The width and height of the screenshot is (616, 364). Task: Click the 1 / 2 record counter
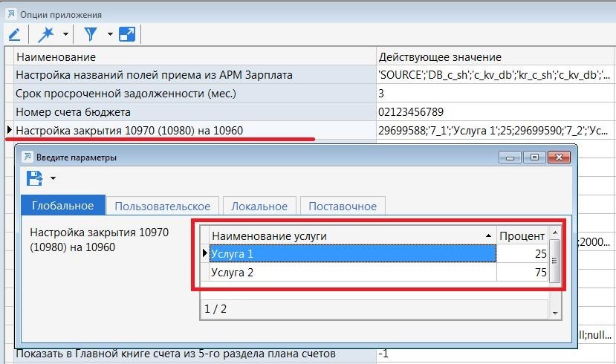coord(215,309)
